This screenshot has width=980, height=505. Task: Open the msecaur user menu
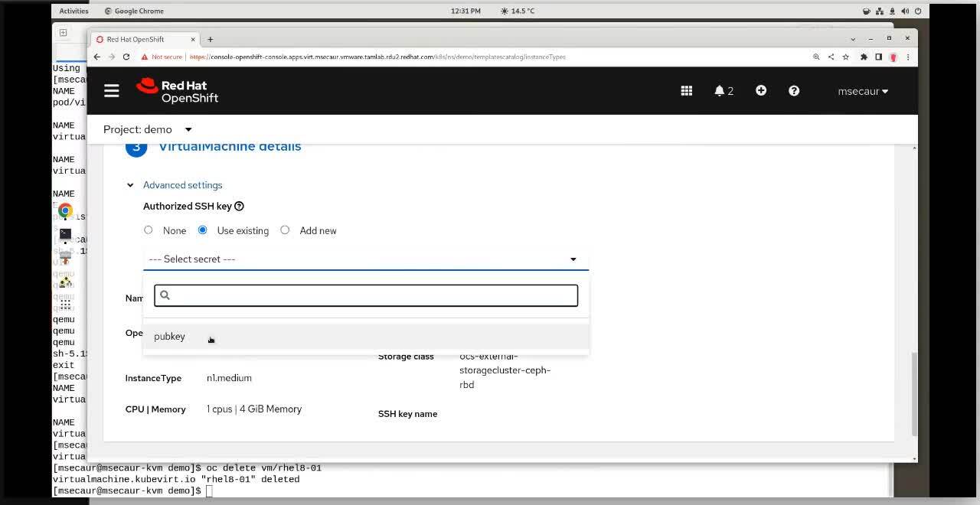(x=862, y=91)
